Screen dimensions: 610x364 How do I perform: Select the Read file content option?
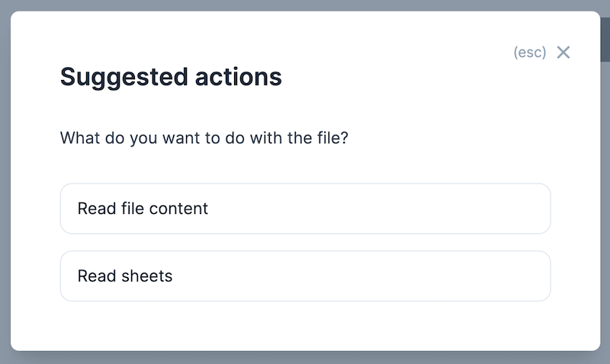pyautogui.click(x=305, y=209)
